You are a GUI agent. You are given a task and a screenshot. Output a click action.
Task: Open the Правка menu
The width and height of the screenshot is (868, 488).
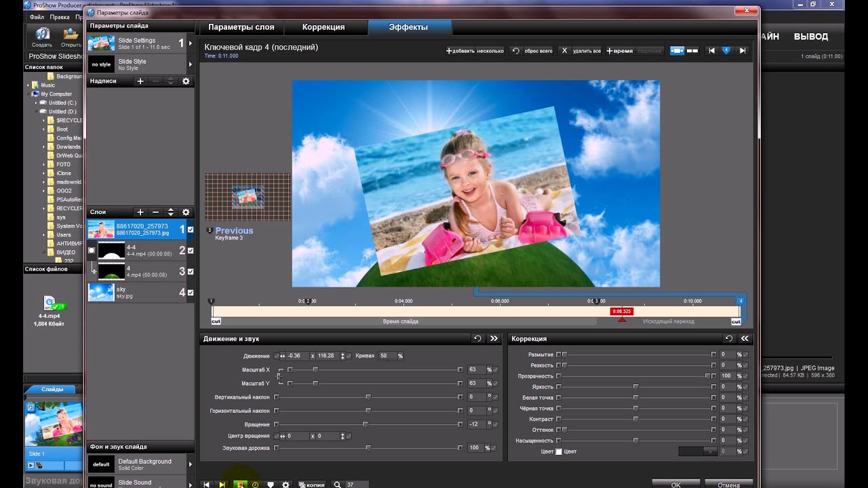click(59, 16)
